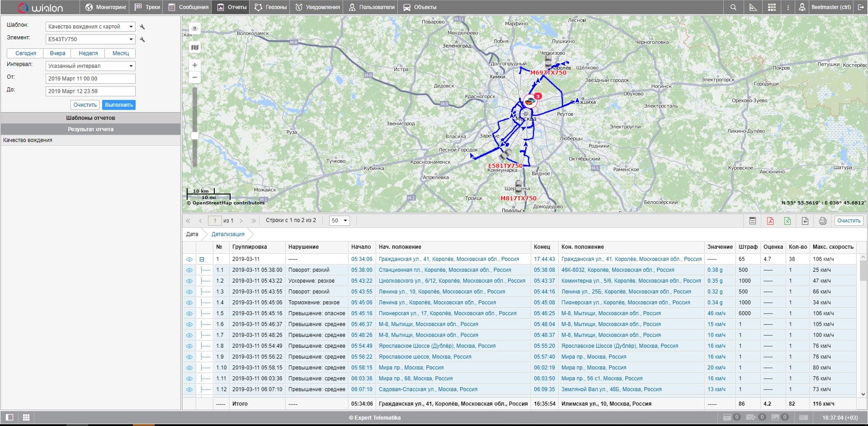Zoom in on the map
Screen dimensions: 868x426
coord(195,65)
